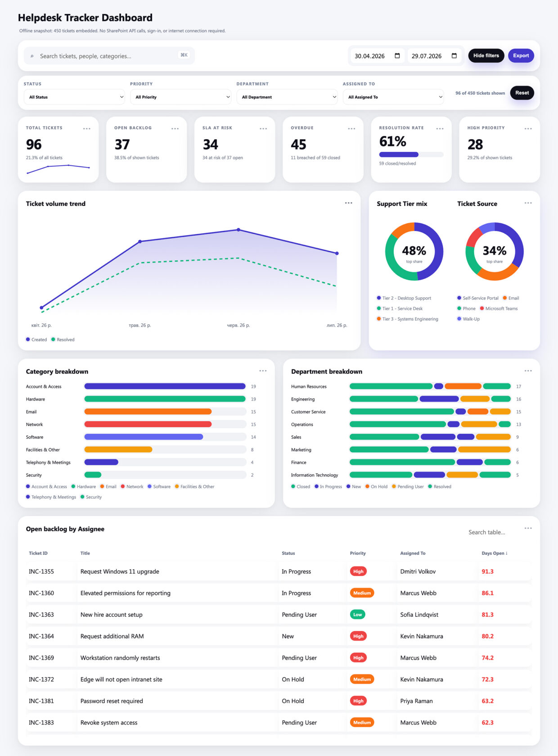Toggle Tier 2 - Desktop Support legend item
Viewport: 558px width, 756px height.
404,298
